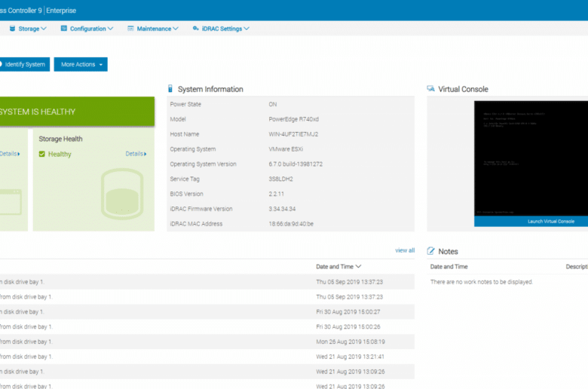Click the Healthy status text
588x389 pixels.
point(60,155)
